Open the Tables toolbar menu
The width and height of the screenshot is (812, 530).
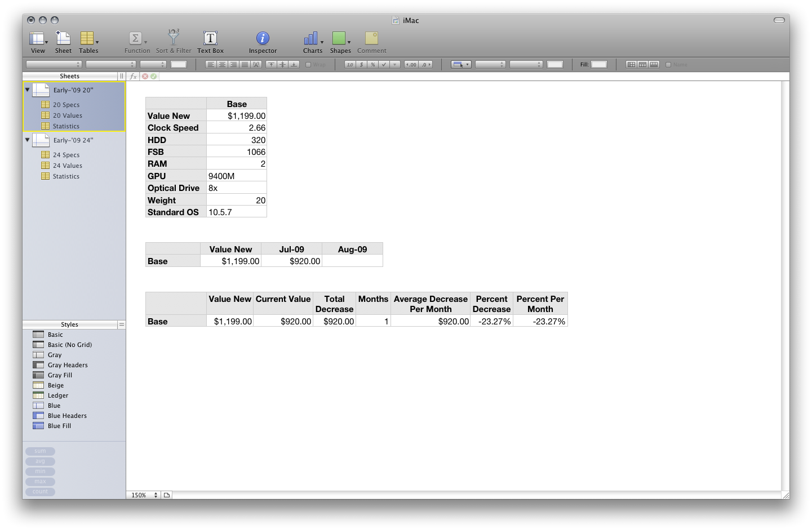[x=89, y=42]
